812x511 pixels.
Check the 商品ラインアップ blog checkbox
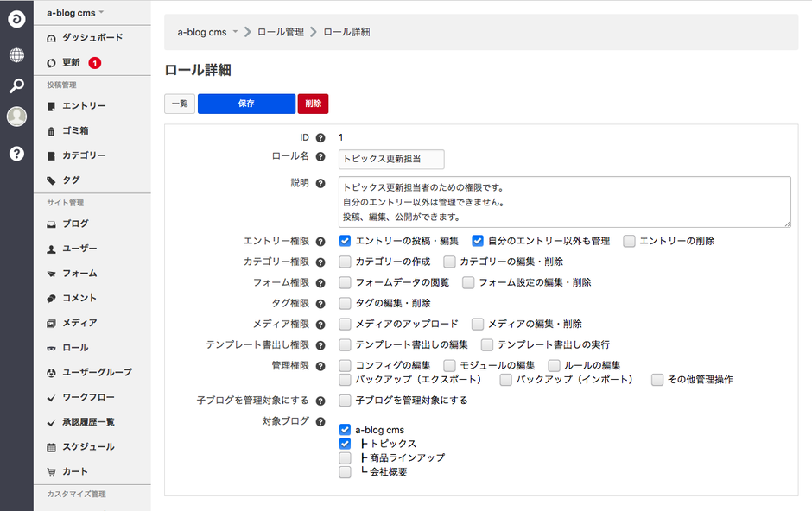pyautogui.click(x=346, y=457)
